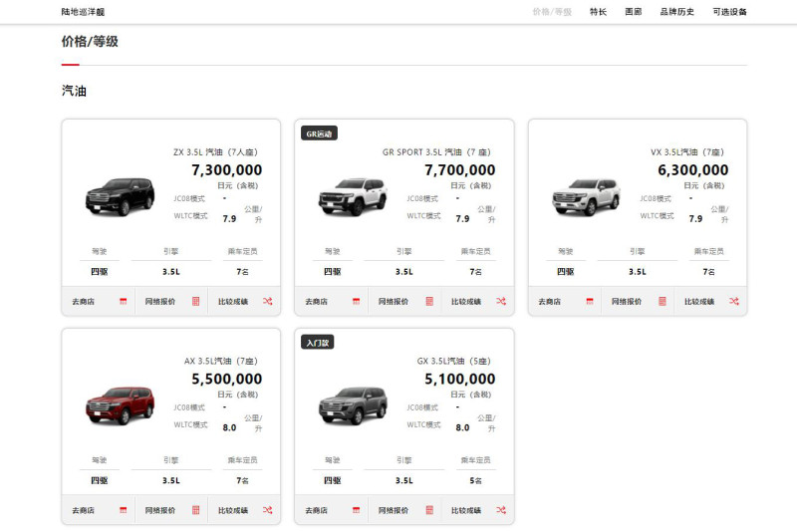
Task: Click 去商店 on the GX card
Action: 316,510
